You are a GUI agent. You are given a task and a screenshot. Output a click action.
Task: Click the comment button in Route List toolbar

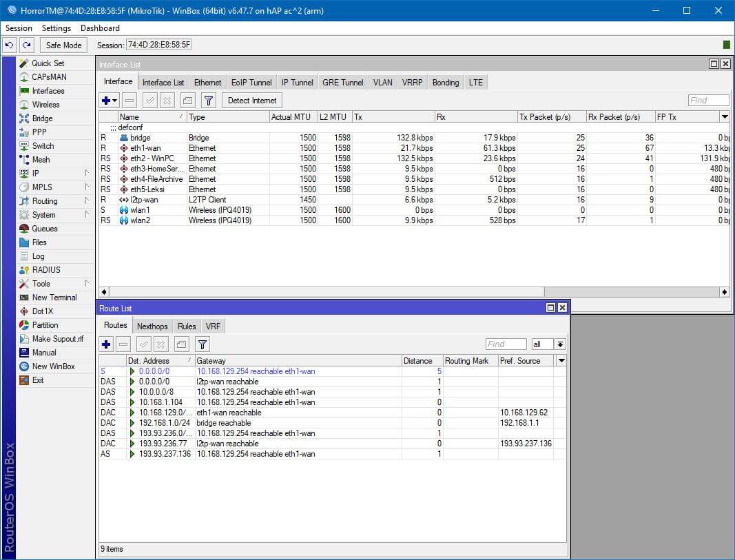click(181, 345)
